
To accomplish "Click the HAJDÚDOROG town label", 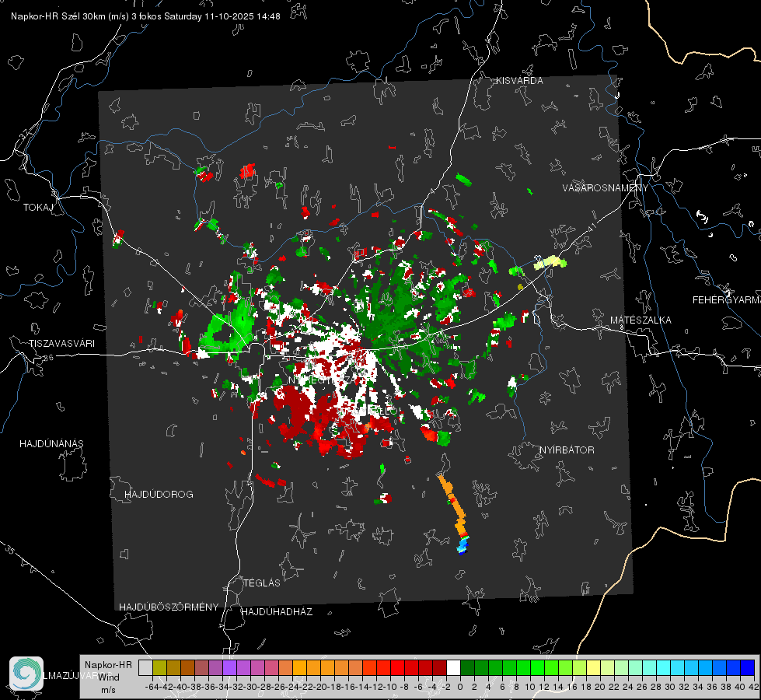I will pyautogui.click(x=159, y=495).
